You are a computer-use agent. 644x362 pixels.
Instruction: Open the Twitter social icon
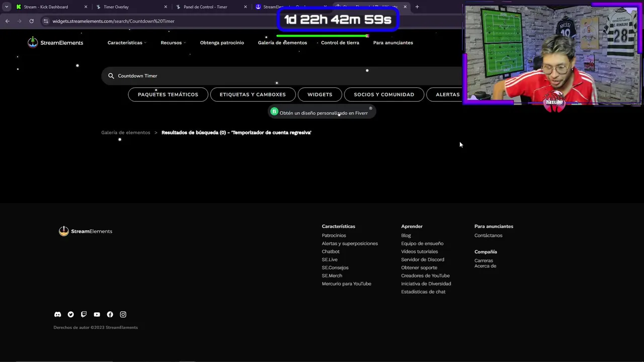(70, 314)
